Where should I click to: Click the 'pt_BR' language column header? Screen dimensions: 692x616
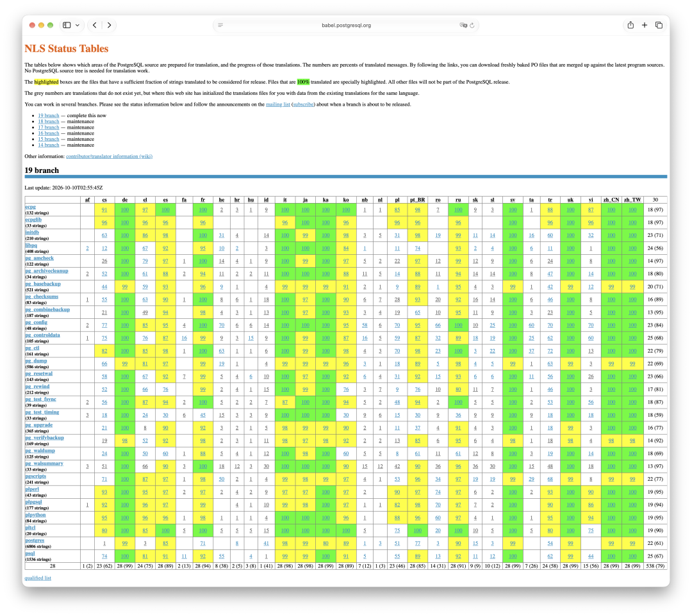[417, 200]
